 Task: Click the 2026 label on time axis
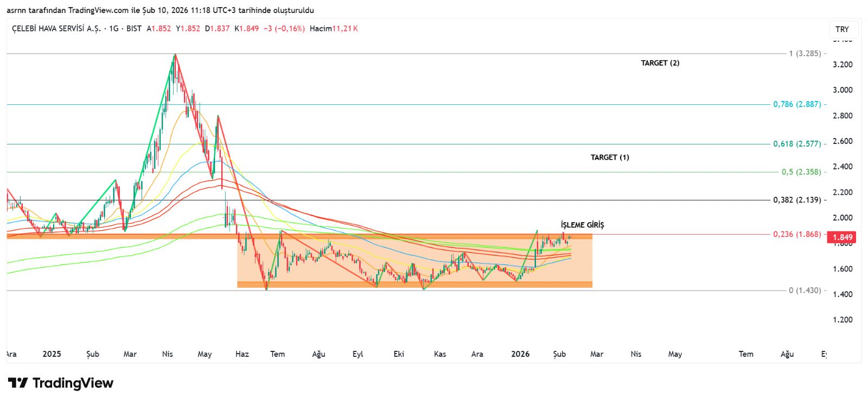click(520, 354)
